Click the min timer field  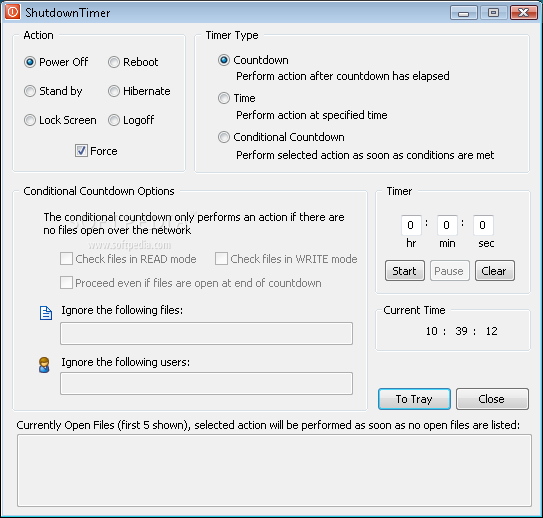point(447,225)
